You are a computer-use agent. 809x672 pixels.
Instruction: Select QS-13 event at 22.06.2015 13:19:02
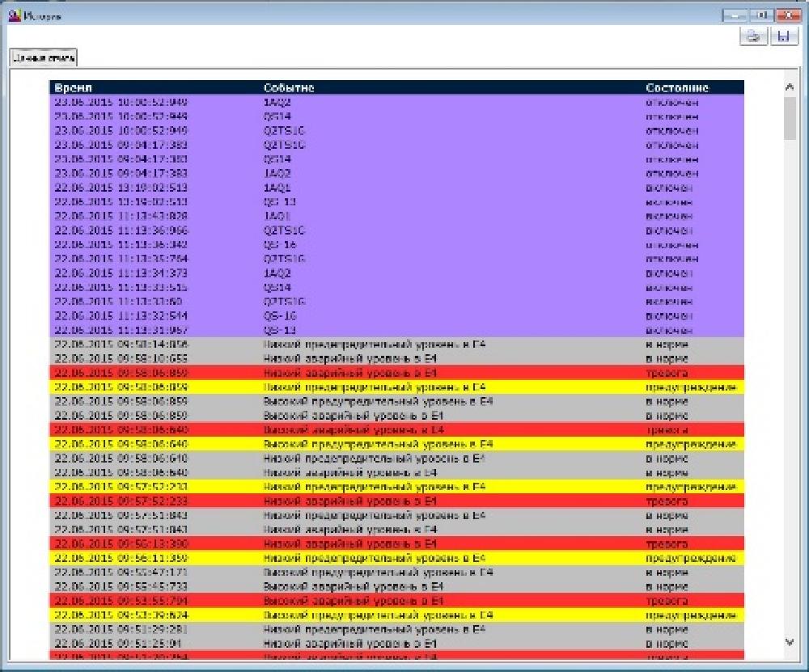(396, 202)
